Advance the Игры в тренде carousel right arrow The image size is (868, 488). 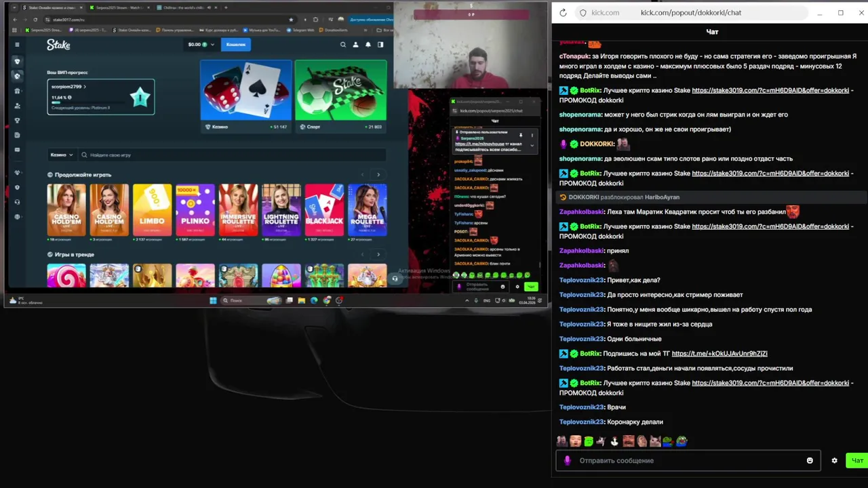(378, 255)
